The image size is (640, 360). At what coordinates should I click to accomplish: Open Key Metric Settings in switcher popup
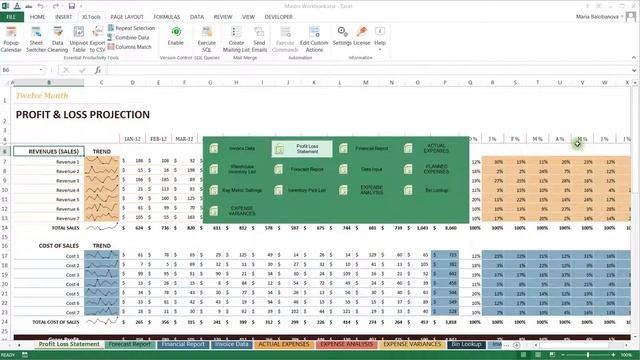236,190
